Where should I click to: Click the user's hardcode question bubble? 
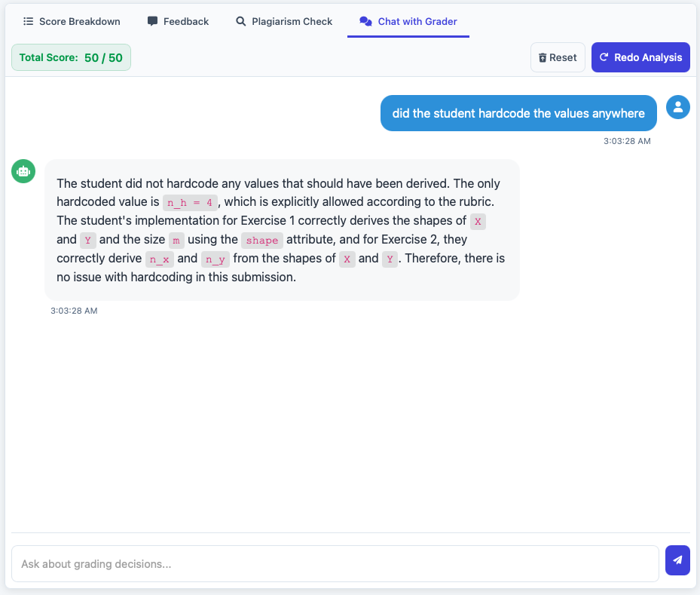tap(518, 113)
